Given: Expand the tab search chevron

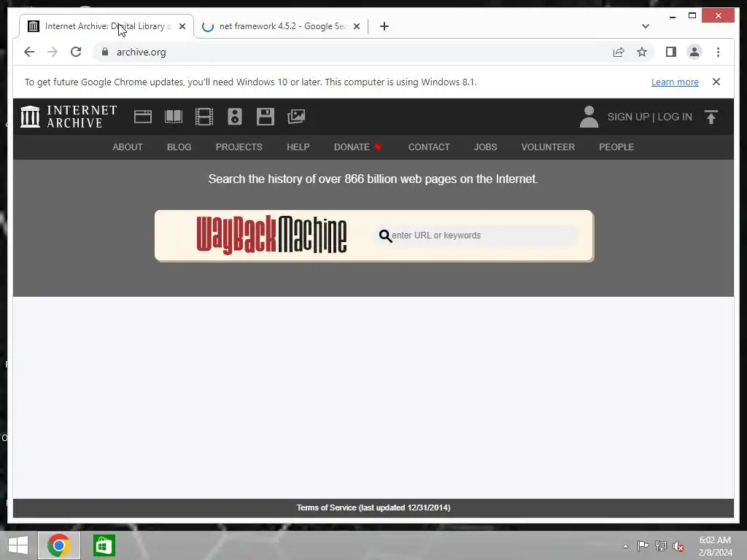Looking at the screenshot, I should (645, 26).
